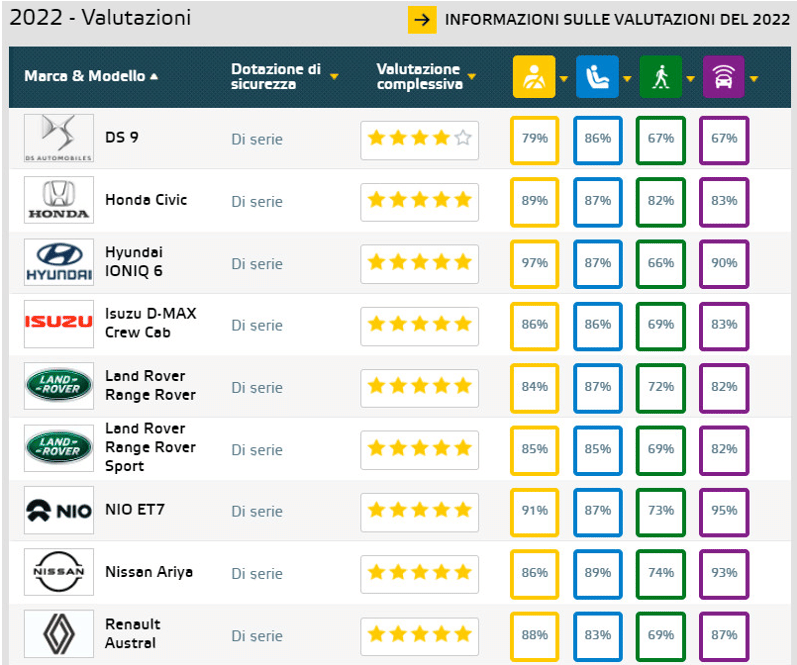Click the NIO logo
The height and width of the screenshot is (665, 797).
(x=59, y=510)
